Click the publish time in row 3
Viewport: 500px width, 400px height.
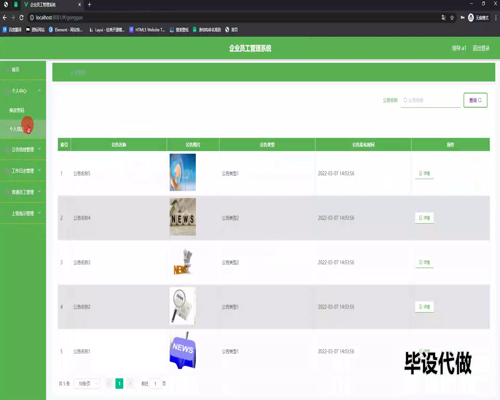pos(336,263)
